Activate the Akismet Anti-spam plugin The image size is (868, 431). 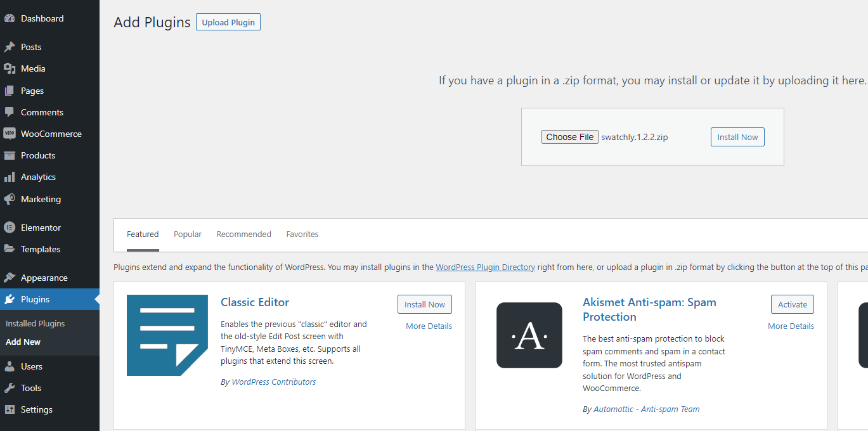pos(792,304)
